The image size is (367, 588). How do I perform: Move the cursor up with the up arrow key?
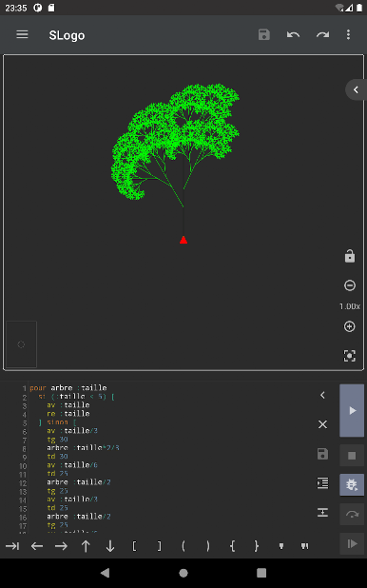pyautogui.click(x=86, y=546)
